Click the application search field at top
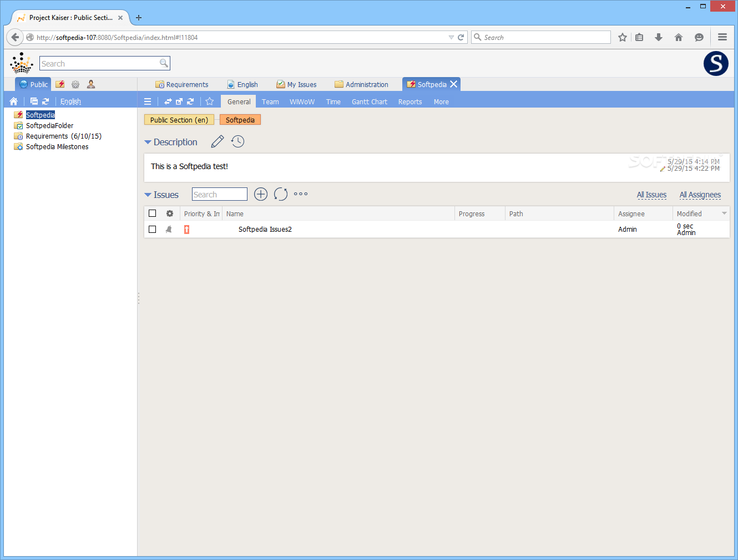This screenshot has height=560, width=738. tap(100, 63)
